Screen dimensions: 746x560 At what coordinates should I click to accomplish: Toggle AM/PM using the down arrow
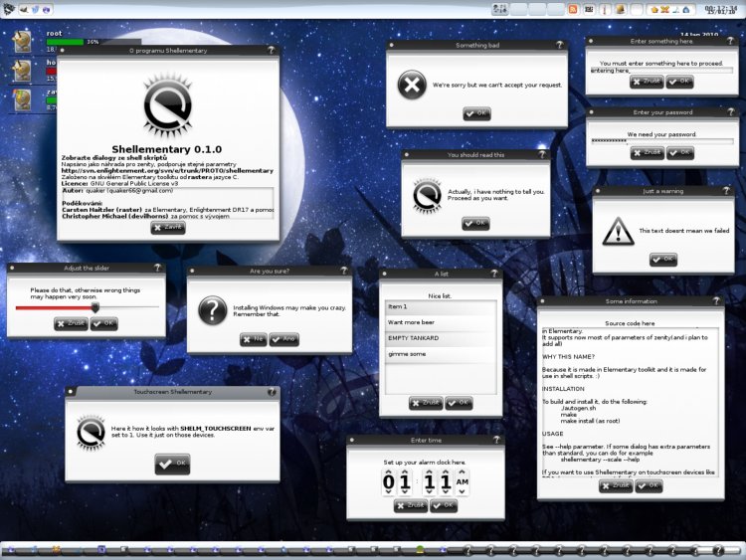[462, 491]
